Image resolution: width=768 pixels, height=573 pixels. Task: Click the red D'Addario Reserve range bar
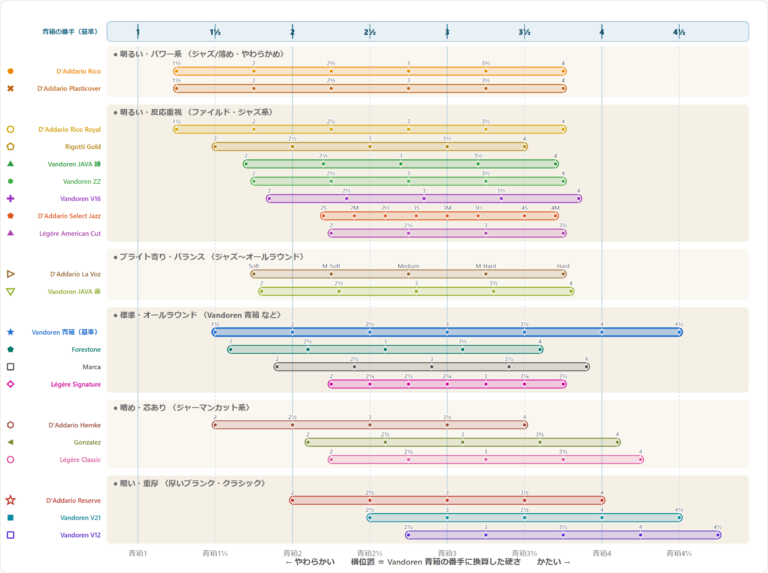[447, 500]
